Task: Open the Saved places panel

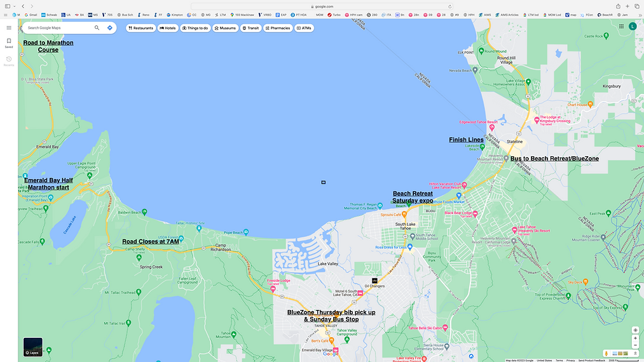Action: [9, 43]
